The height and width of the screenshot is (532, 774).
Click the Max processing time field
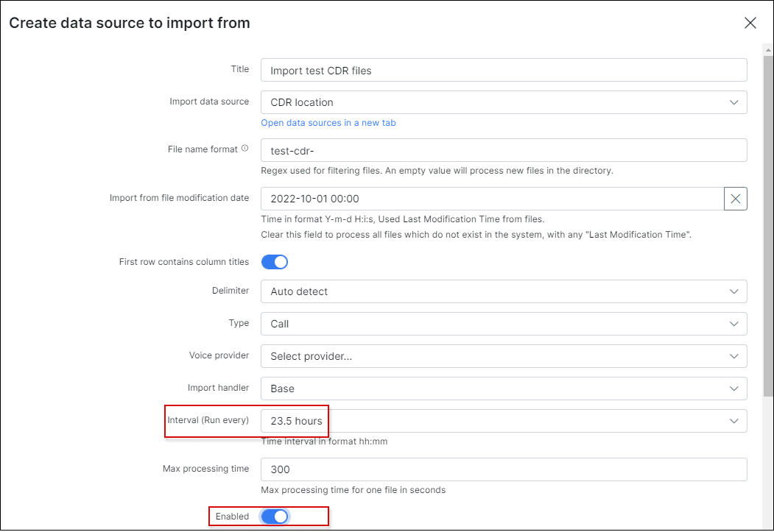click(x=504, y=469)
